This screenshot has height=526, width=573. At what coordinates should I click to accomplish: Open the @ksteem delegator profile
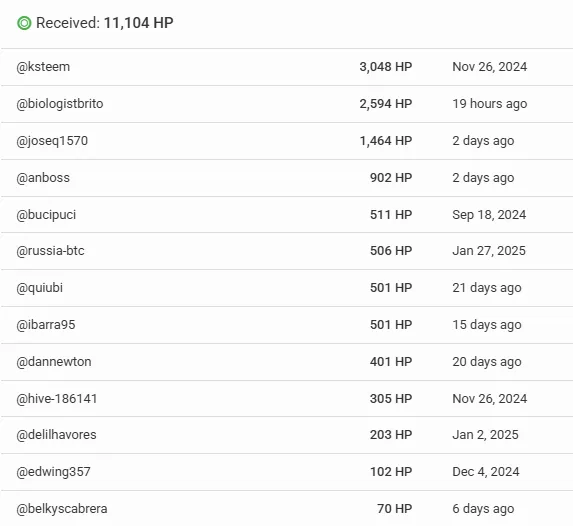43,67
